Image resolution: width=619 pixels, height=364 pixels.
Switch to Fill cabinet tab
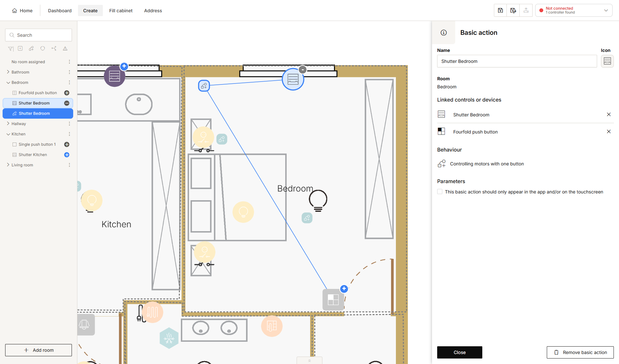tap(121, 11)
